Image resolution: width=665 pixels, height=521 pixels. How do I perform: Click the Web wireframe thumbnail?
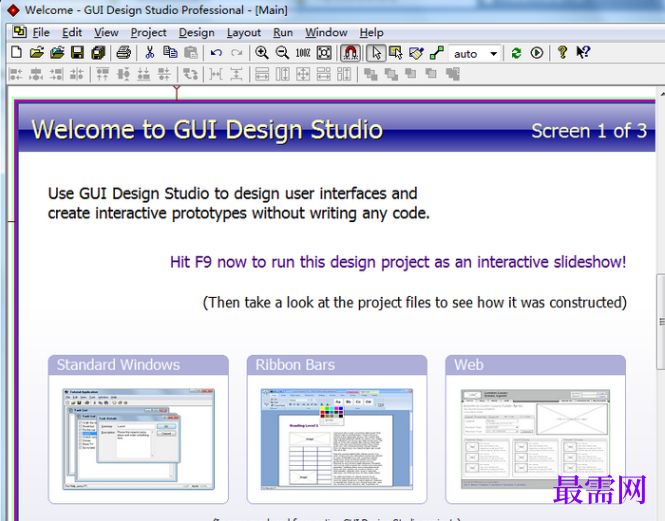pyautogui.click(x=535, y=439)
